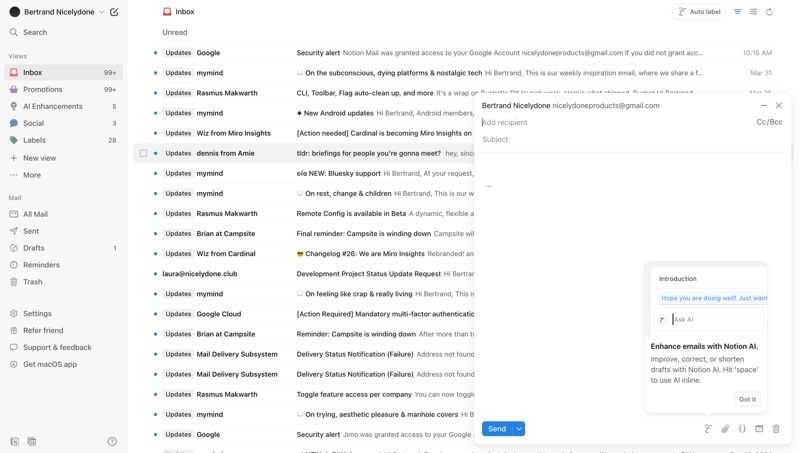Click the Unread section header
Viewport: 800px width, 453px height.
coord(175,32)
